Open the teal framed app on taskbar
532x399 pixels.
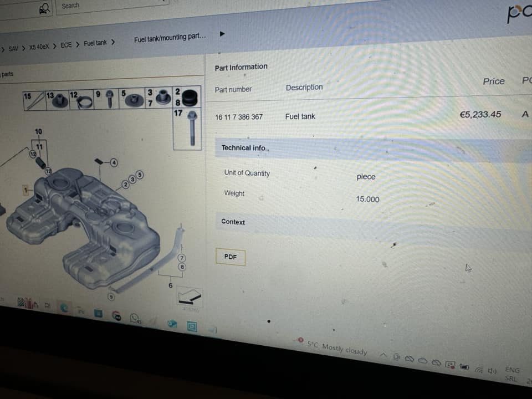coord(192,327)
